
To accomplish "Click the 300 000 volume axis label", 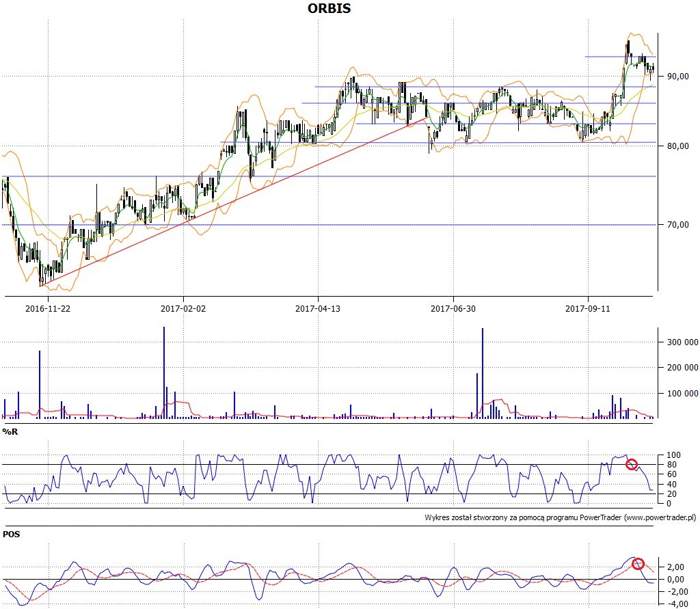I will (683, 342).
